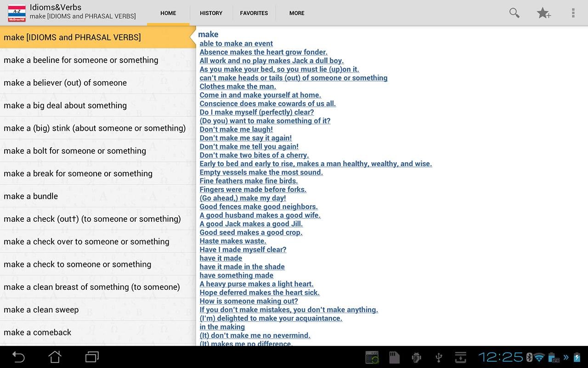Tap the download notification icon
This screenshot has width=588, height=368.
(x=461, y=357)
